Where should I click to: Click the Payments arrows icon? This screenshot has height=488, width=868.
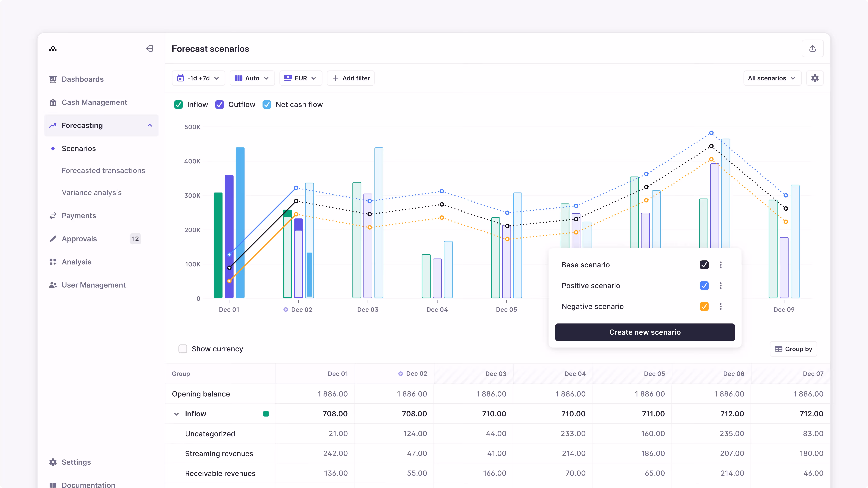[x=53, y=216]
